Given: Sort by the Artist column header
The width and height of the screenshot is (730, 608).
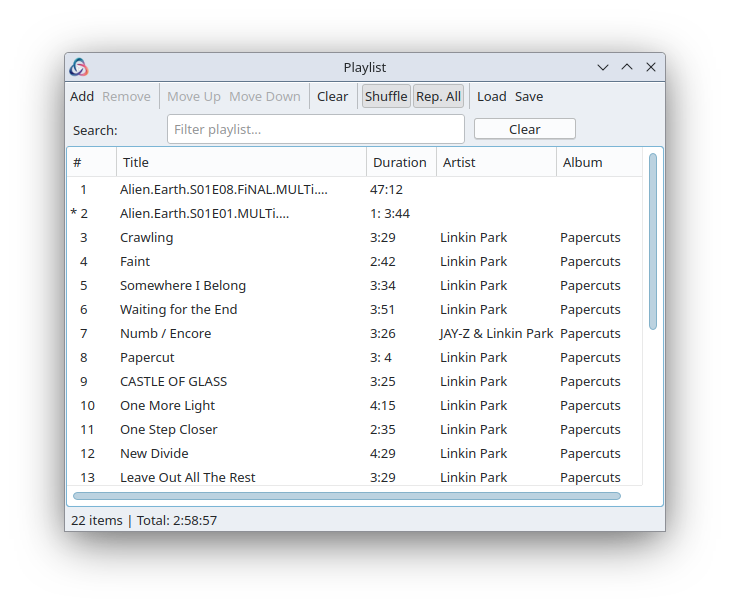Looking at the screenshot, I should point(496,162).
